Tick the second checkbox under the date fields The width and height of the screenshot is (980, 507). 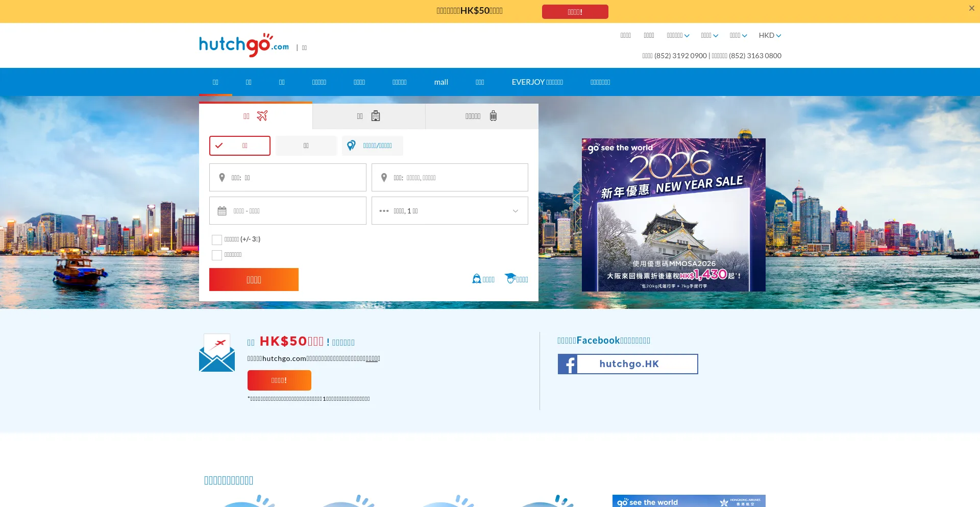pos(216,255)
